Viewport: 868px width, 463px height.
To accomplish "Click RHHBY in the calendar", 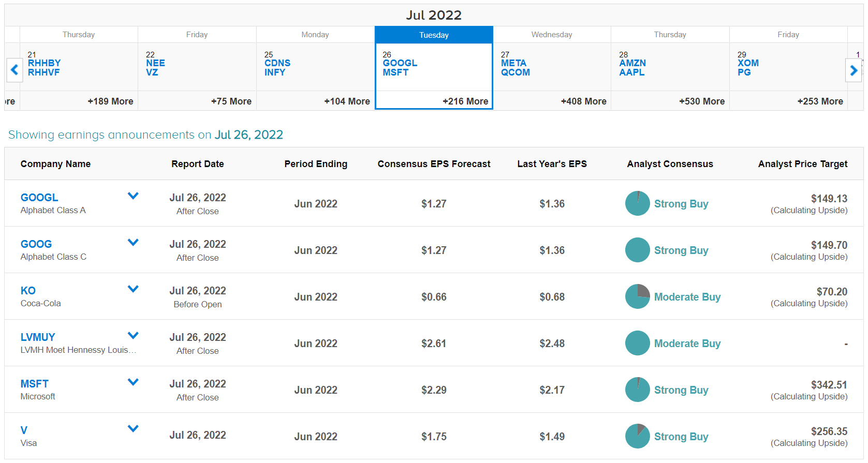I will point(45,63).
